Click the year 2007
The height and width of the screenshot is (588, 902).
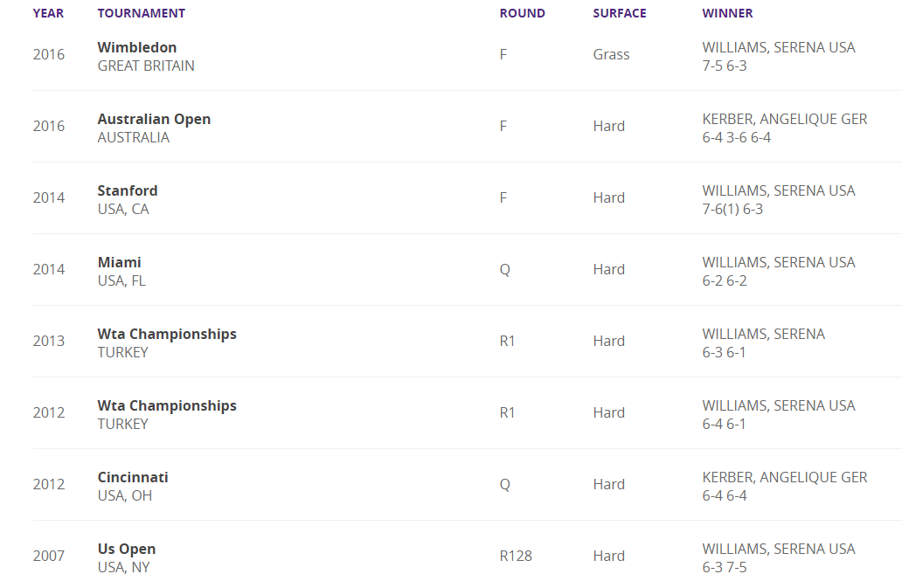click(49, 556)
